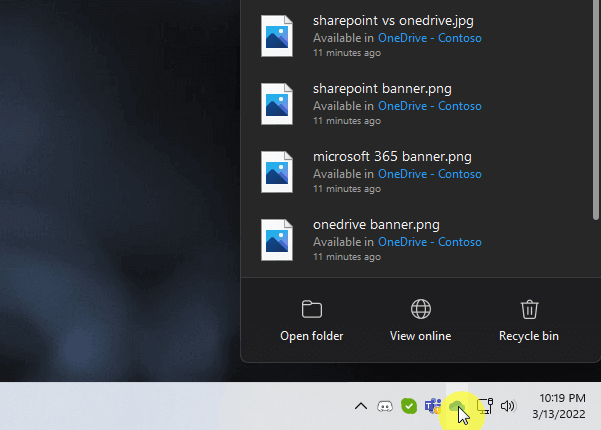Click the View online label
Viewport: 601px width, 430px height.
[420, 336]
